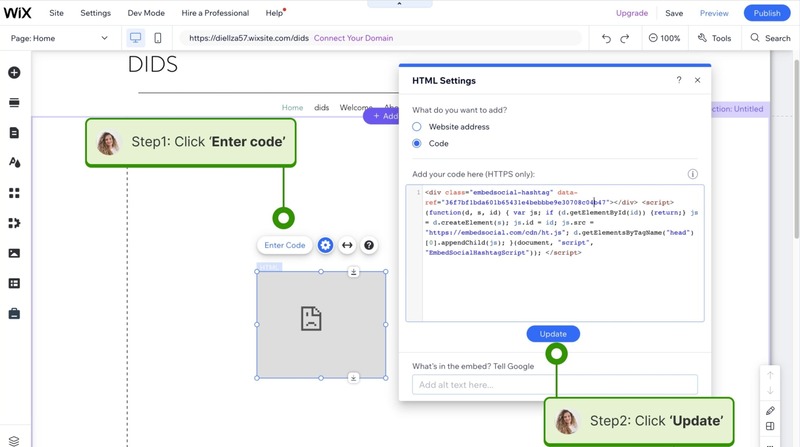Click the Enter Code button
Viewport: 800px width, 447px height.
pos(285,245)
